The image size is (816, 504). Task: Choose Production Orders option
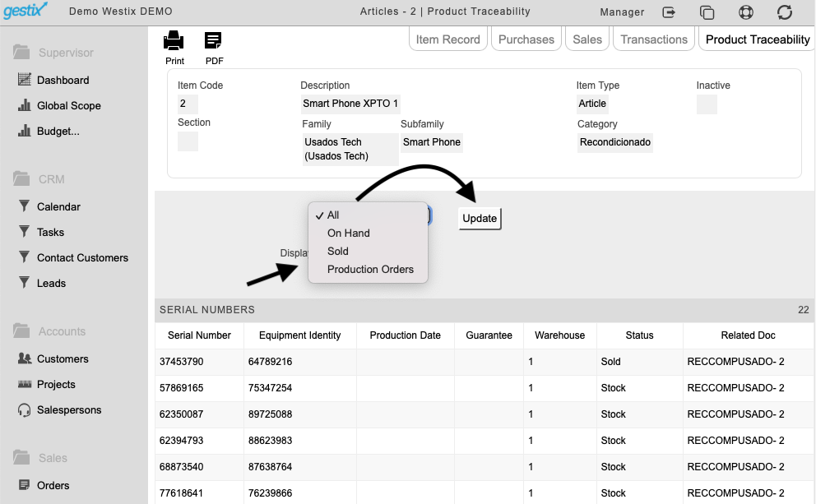[368, 270]
